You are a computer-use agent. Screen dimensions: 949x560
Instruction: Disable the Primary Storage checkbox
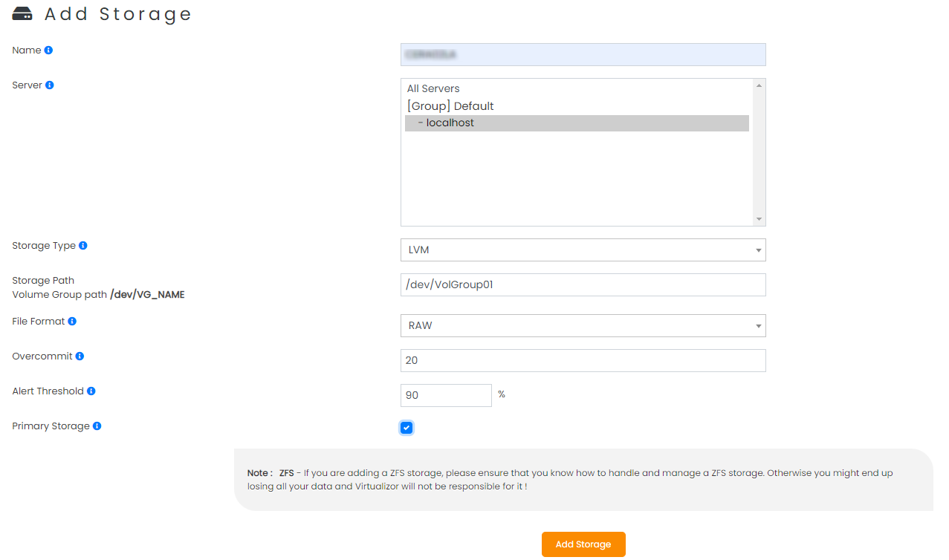pyautogui.click(x=406, y=427)
